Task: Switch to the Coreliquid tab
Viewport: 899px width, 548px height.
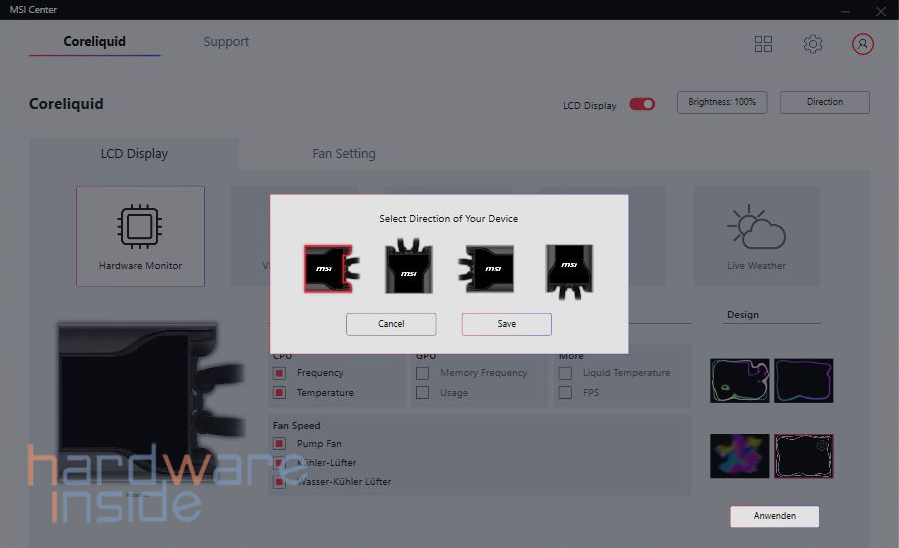Action: [x=95, y=42]
